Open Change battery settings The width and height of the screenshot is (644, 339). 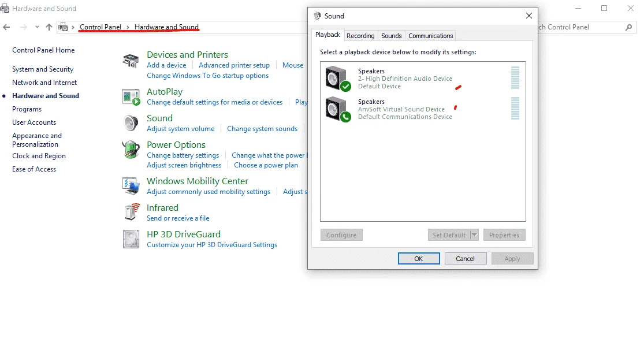click(x=183, y=155)
